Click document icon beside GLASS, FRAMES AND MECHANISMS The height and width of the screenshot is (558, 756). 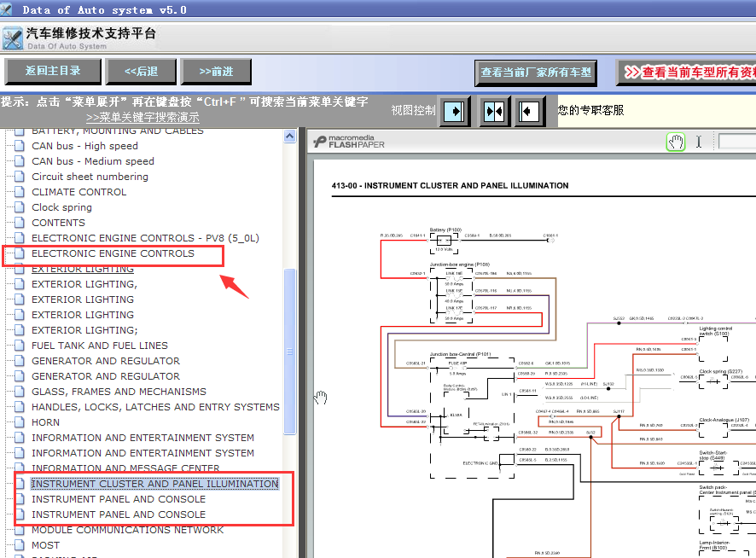coord(20,392)
